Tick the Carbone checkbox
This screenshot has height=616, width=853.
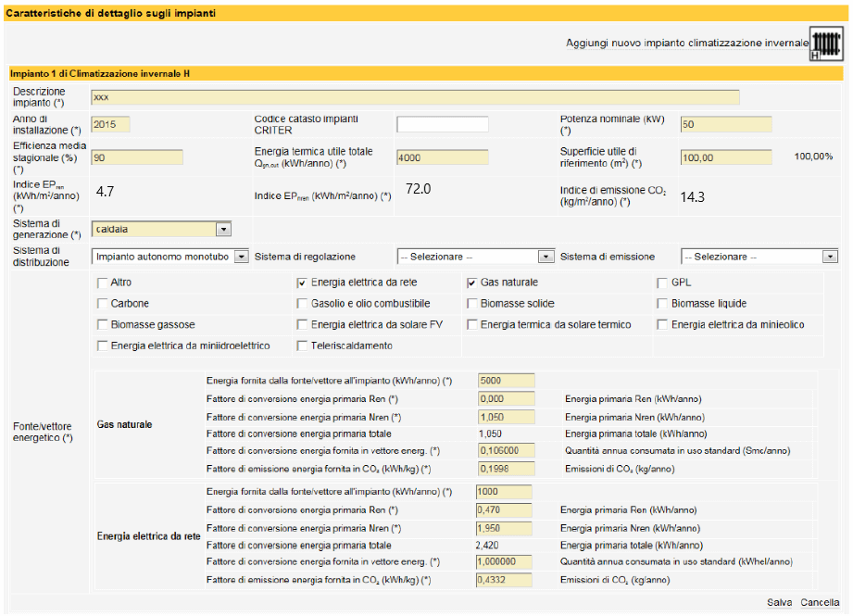click(102, 304)
